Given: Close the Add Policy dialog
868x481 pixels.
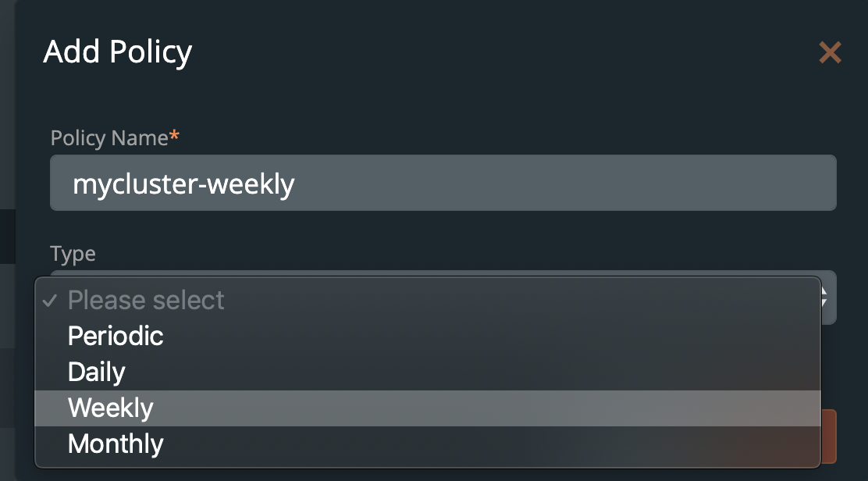Looking at the screenshot, I should (830, 53).
